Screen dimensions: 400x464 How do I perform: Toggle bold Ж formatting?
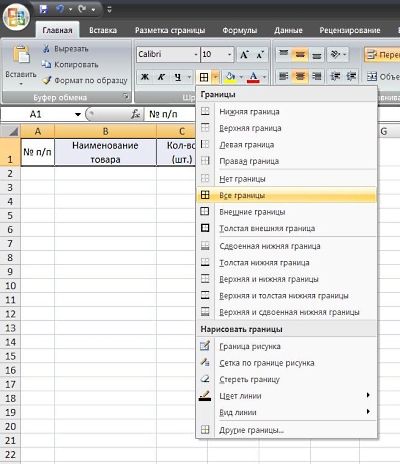point(145,77)
